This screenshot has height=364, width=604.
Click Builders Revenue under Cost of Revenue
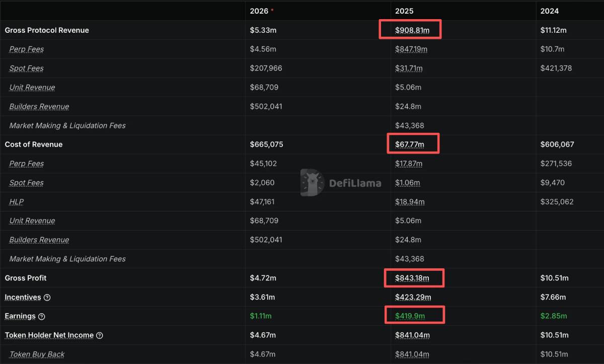point(39,240)
